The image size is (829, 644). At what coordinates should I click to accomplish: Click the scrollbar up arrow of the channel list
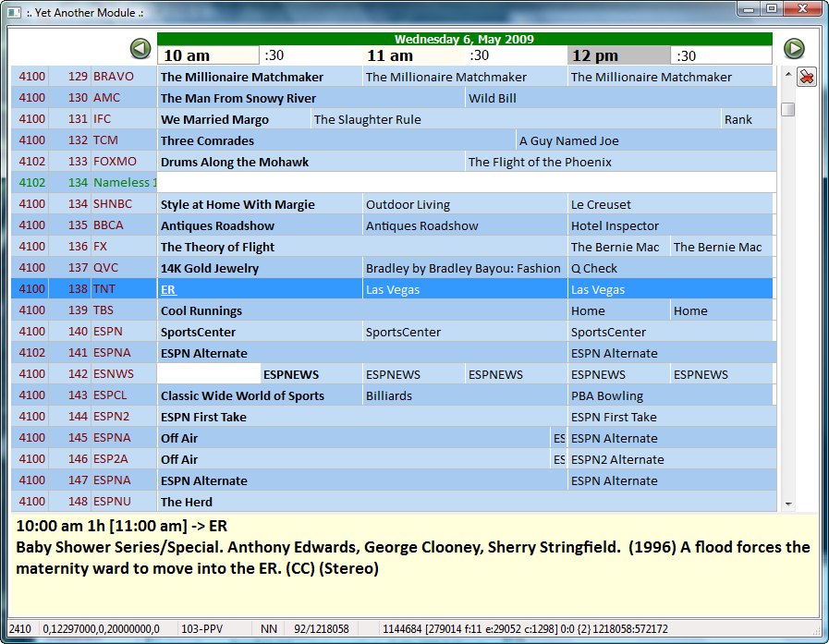coord(788,75)
